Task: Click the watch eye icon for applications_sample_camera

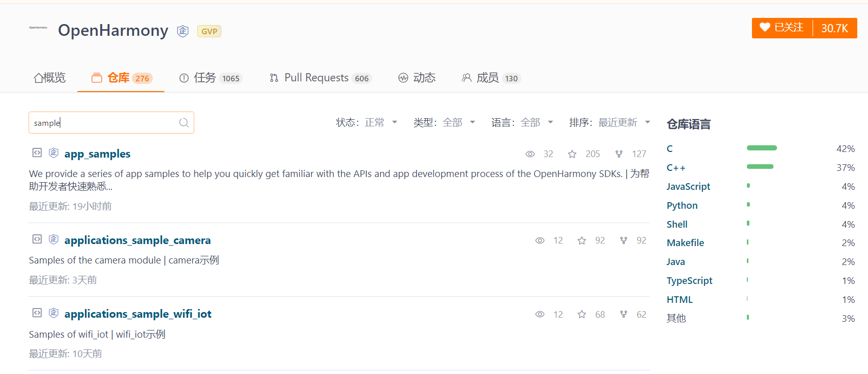Action: (x=540, y=240)
